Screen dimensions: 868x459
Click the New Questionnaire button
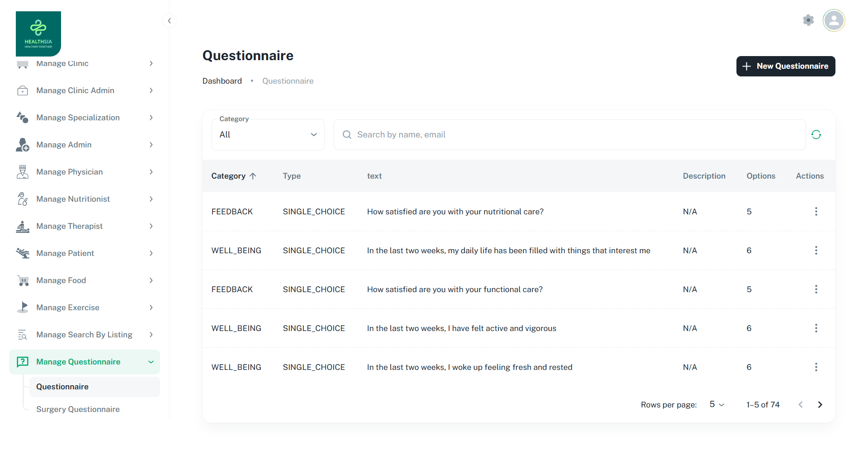pos(785,66)
